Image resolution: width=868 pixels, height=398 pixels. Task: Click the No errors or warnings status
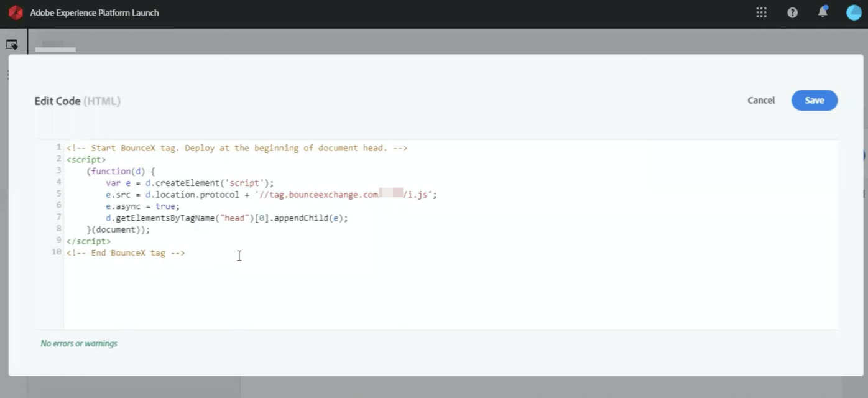coord(79,343)
